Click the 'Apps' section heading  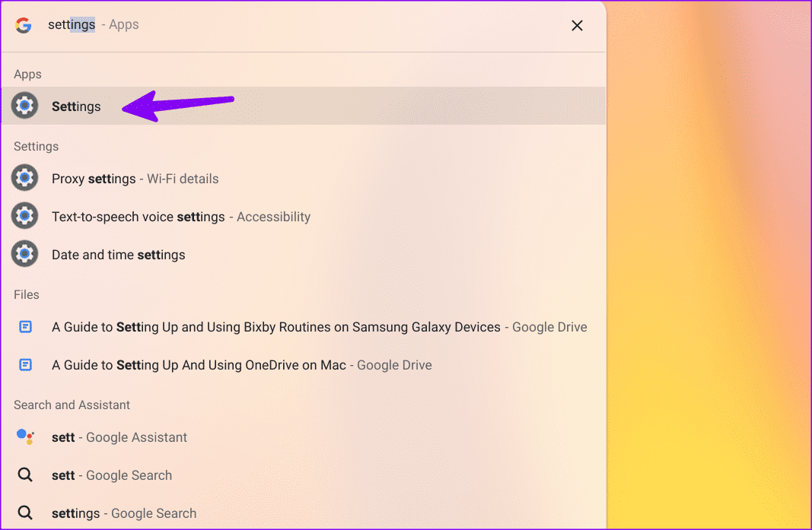(27, 74)
